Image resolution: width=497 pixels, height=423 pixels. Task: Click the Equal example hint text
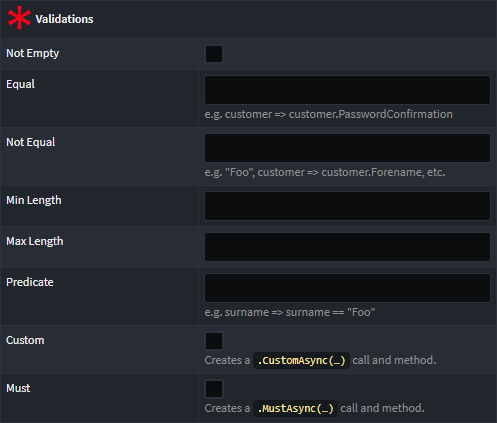click(329, 114)
